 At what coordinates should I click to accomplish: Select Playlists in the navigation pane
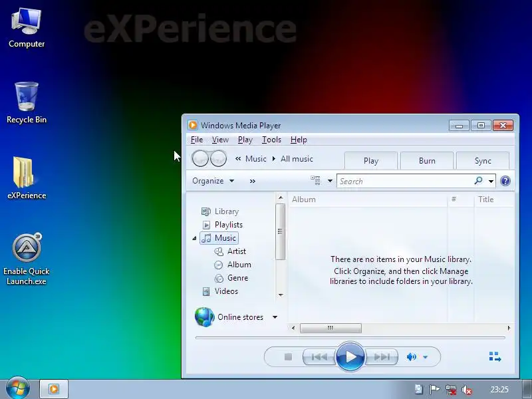(222, 225)
